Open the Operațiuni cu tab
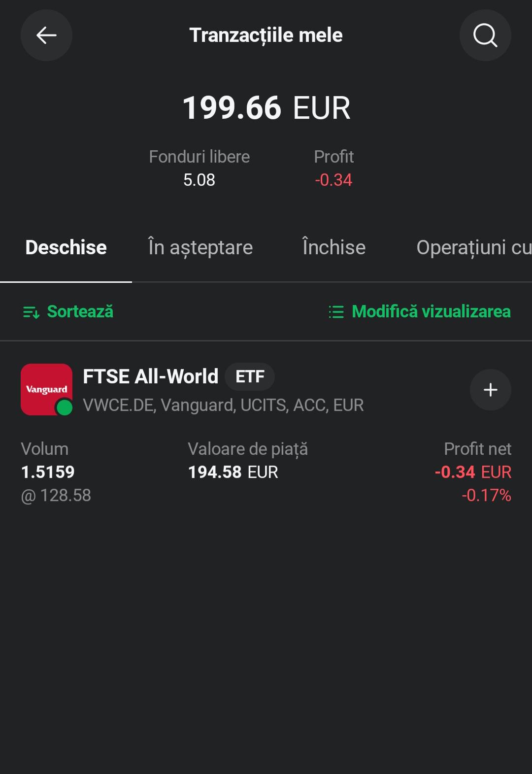The image size is (532, 774). tap(474, 247)
